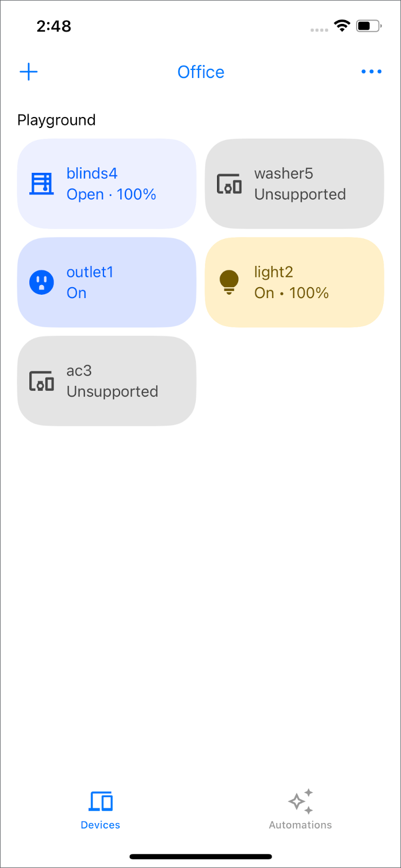Switch to the Automations tab
401x868 pixels.
coord(300,825)
